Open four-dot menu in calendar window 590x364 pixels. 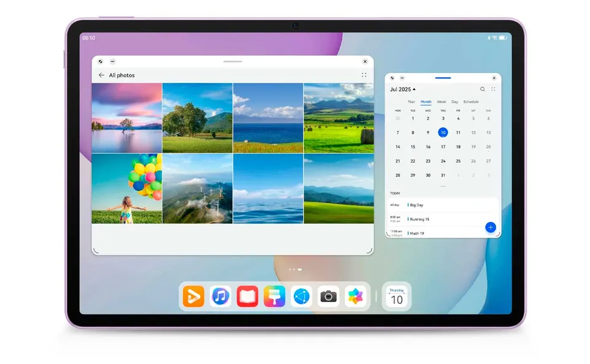click(494, 89)
